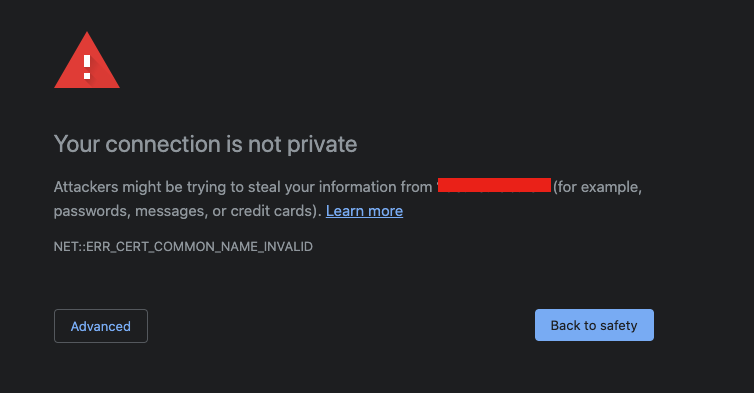
Task: Click the word 'Attackers' in the warning
Action: pos(86,187)
